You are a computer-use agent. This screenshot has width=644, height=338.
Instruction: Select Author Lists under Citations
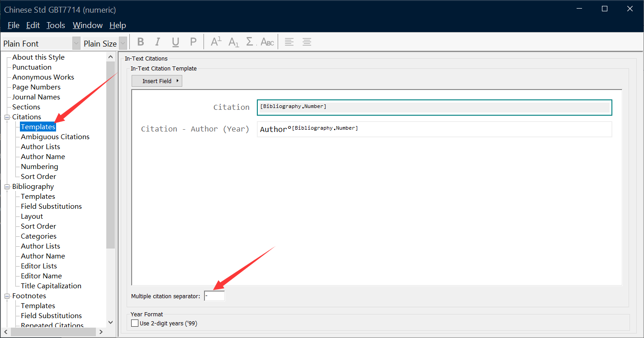40,147
